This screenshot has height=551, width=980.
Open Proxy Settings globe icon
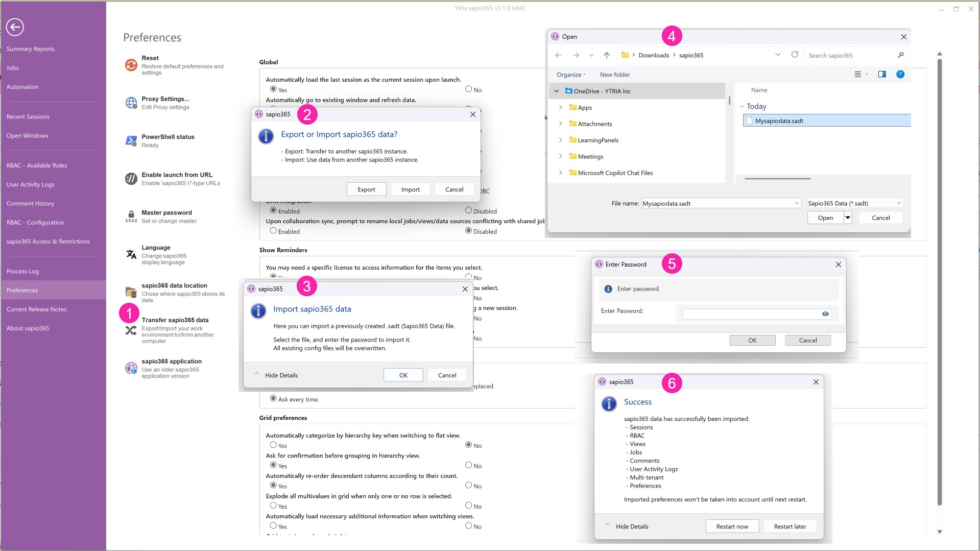[131, 103]
